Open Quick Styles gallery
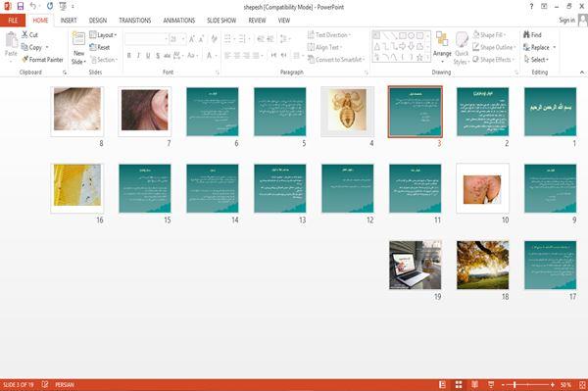 pos(462,48)
